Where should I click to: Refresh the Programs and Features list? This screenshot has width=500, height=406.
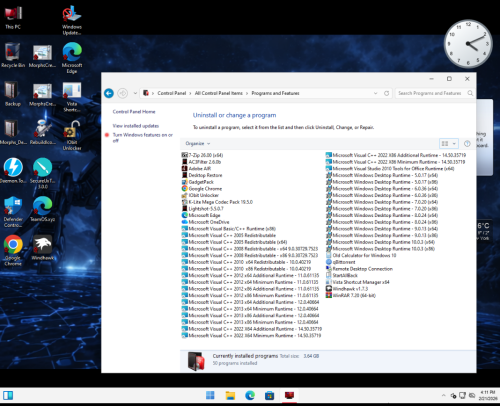[x=386, y=93]
